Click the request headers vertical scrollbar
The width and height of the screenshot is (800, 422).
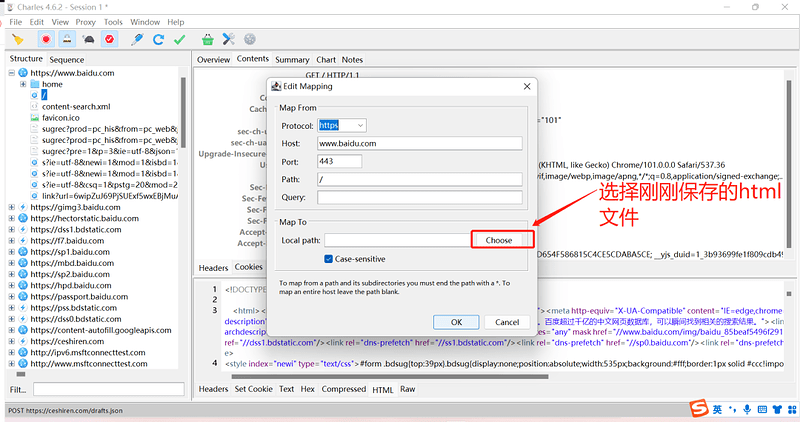click(789, 163)
